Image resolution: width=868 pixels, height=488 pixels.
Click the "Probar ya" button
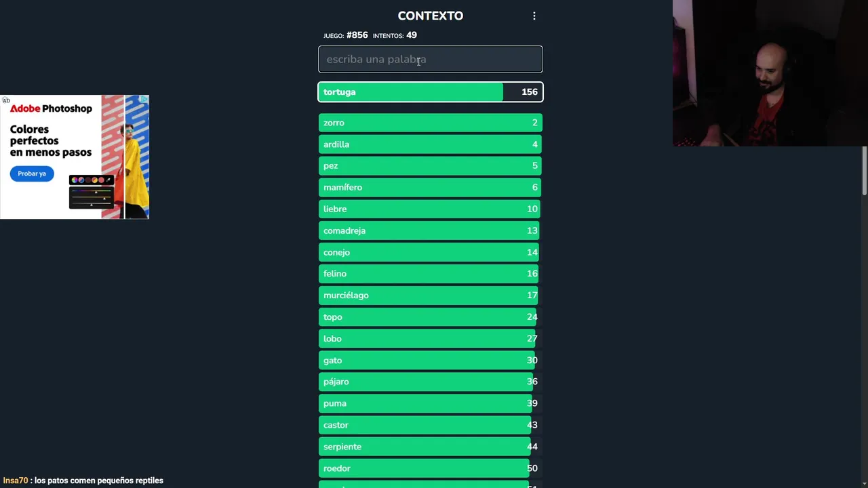32,174
